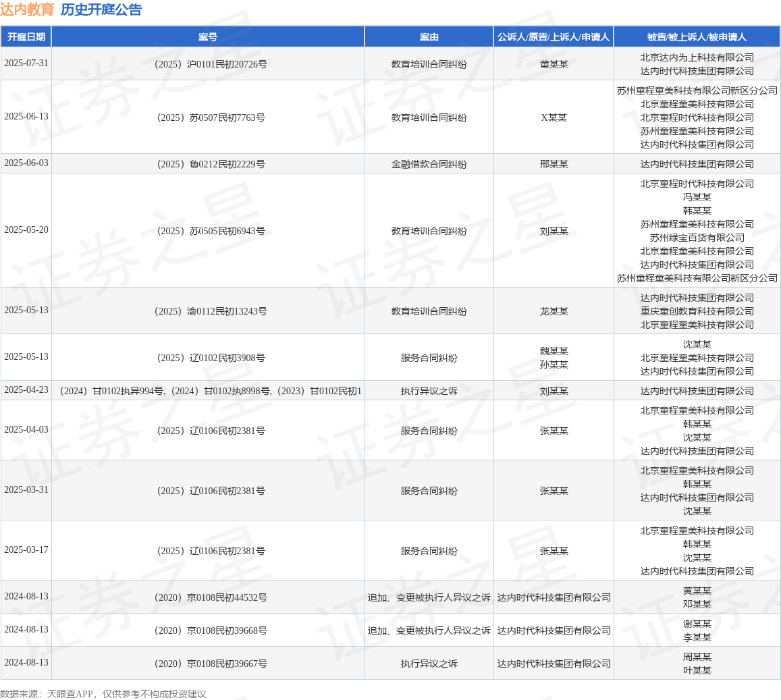Select the 案由 column header

point(429,37)
